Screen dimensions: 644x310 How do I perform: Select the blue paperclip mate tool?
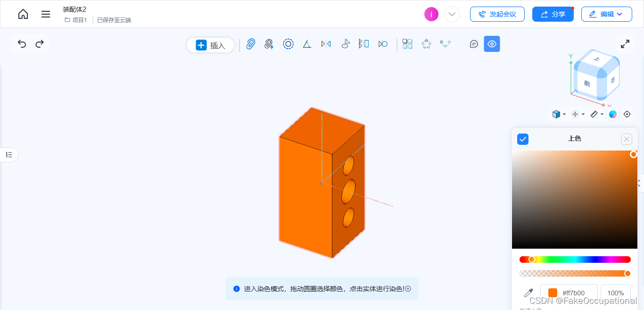(251, 44)
